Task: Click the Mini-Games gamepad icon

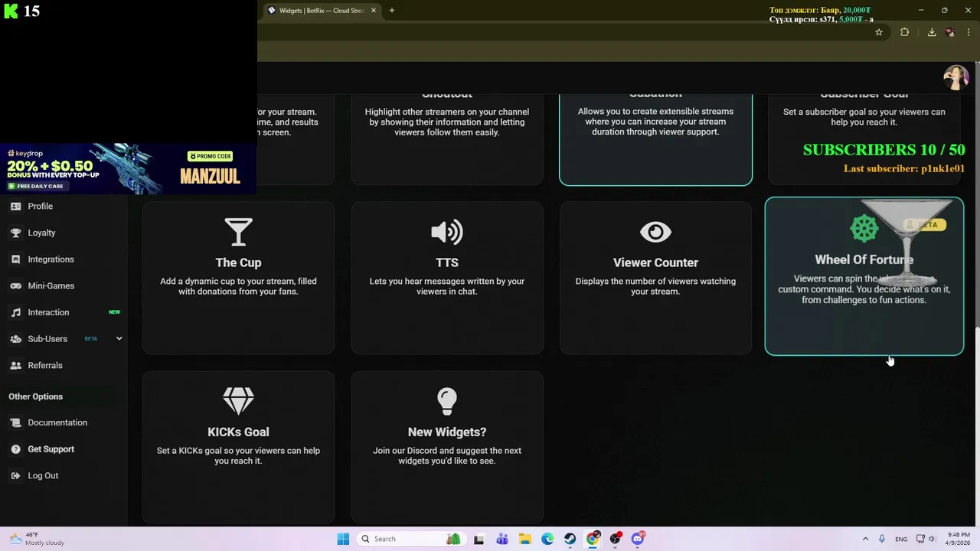Action: (x=15, y=285)
